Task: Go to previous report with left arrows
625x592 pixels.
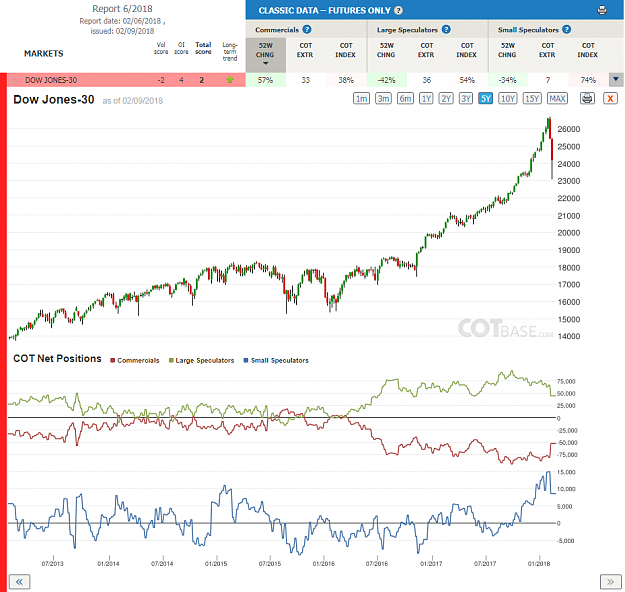Action: [x=19, y=582]
